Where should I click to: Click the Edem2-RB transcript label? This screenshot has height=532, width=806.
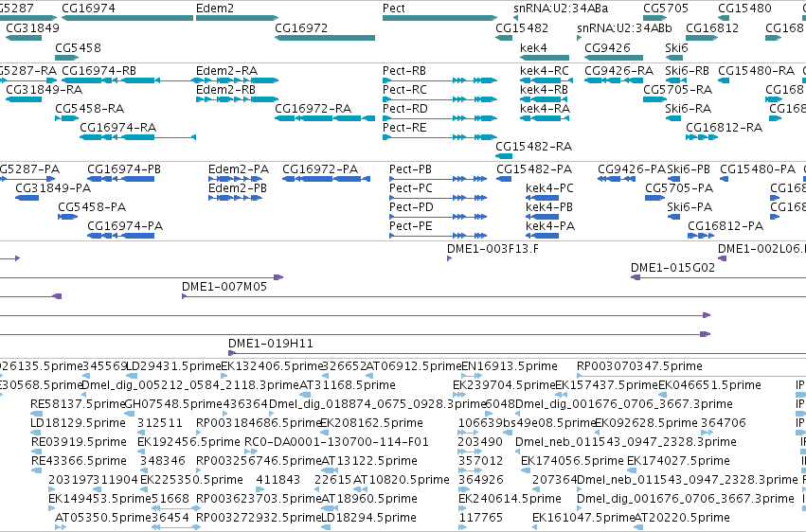(226, 89)
